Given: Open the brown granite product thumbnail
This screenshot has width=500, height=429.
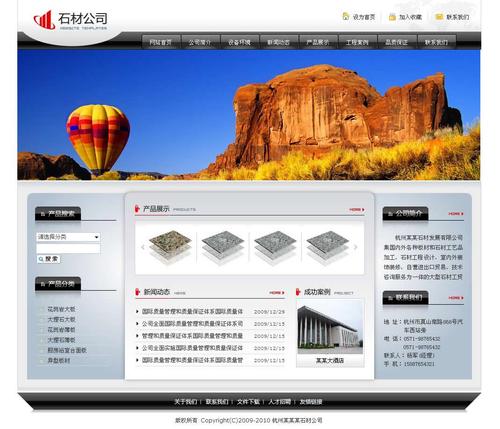Looking at the screenshot, I should click(170, 247).
